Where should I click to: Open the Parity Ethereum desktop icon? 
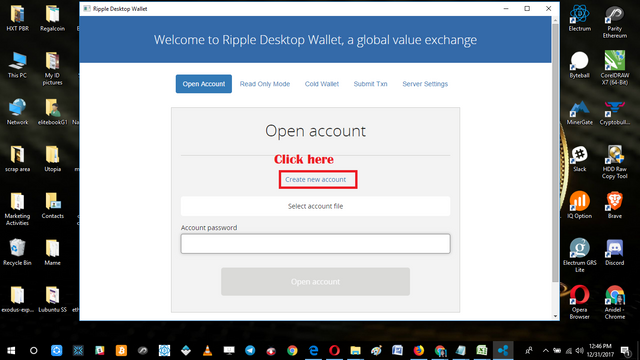click(x=615, y=22)
